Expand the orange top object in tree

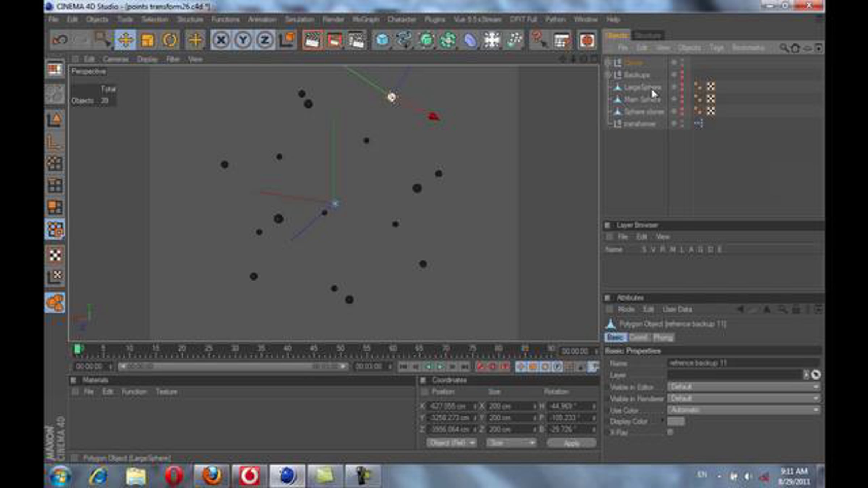(608, 62)
